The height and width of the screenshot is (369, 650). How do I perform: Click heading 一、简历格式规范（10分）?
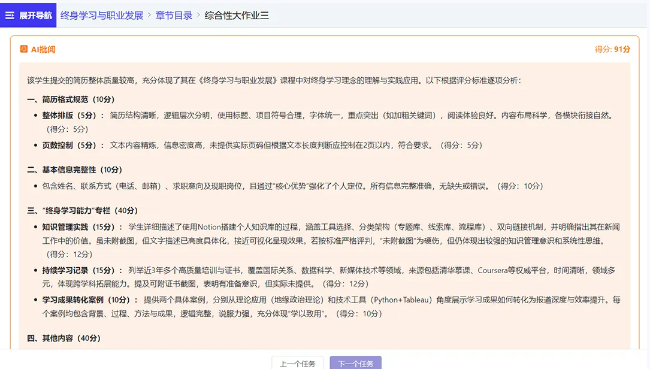71,100
